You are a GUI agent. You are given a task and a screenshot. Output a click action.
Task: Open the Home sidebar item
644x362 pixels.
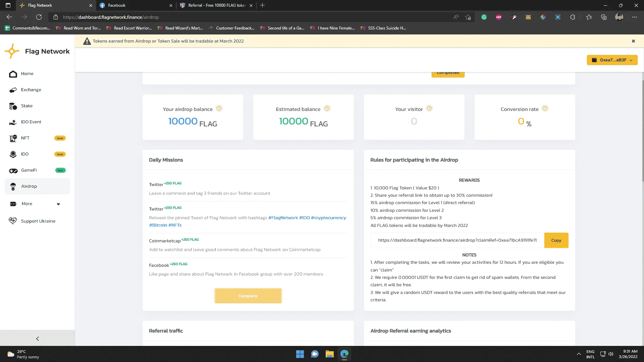pyautogui.click(x=37, y=74)
